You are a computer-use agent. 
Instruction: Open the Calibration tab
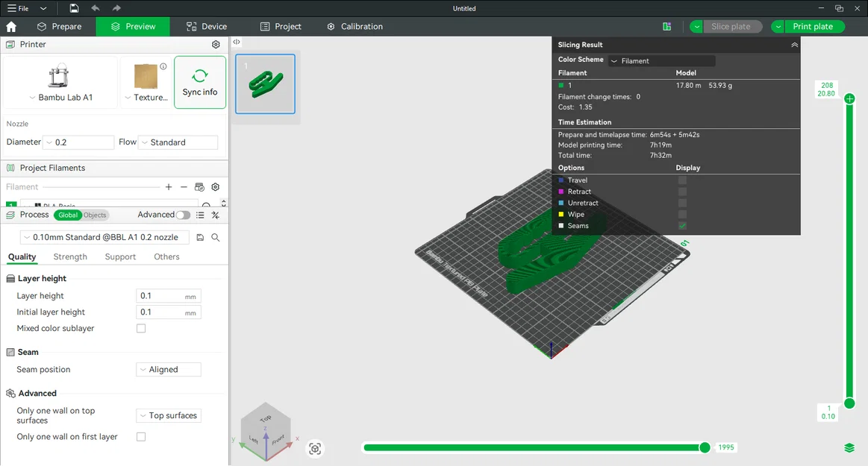[355, 27]
